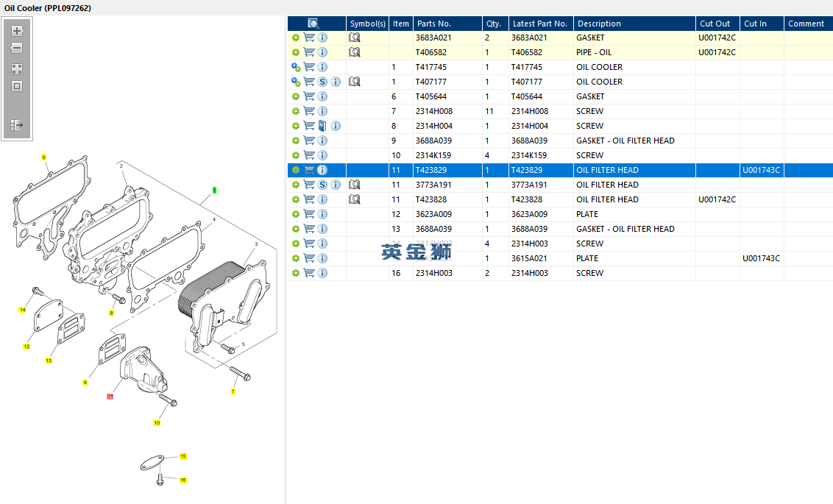Select green callout 1 on the diagram
This screenshot has width=833, height=504.
215,190
